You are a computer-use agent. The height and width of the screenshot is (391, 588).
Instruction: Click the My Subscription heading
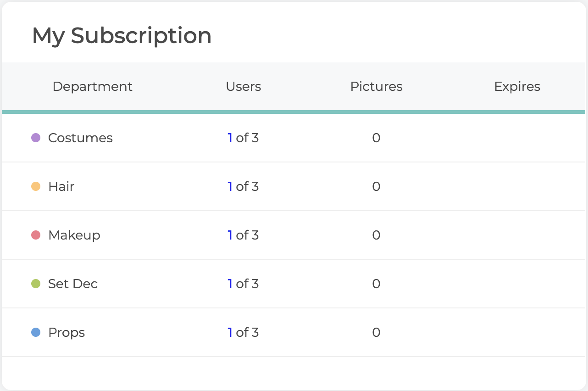pyautogui.click(x=122, y=36)
